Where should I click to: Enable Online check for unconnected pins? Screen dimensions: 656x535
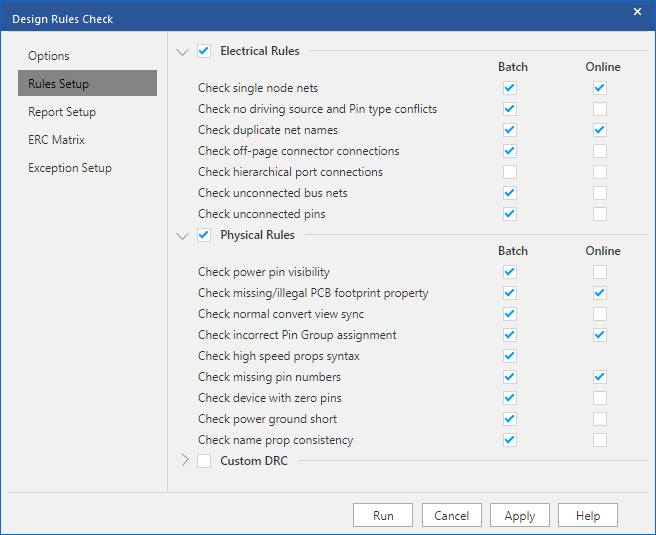click(x=600, y=214)
